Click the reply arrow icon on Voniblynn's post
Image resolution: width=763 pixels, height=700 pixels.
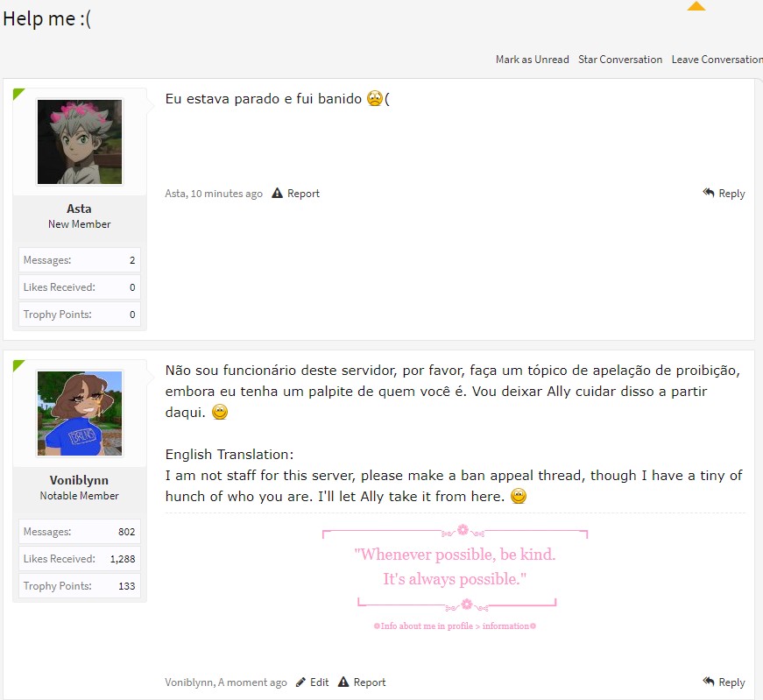709,682
